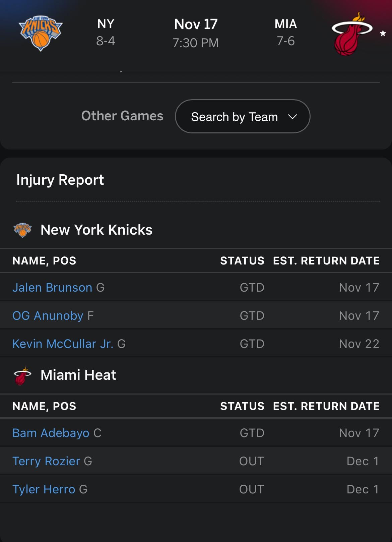Select the Kevin McCullar Jr. link

[63, 344]
